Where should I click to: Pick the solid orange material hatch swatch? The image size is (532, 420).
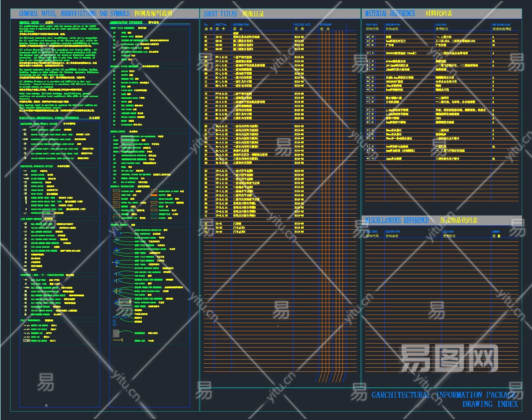pyautogui.click(x=154, y=195)
